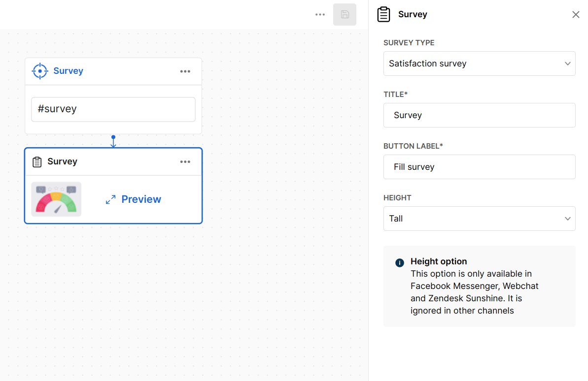Click the save disk icon button
This screenshot has height=381, width=588.
pyautogui.click(x=345, y=15)
